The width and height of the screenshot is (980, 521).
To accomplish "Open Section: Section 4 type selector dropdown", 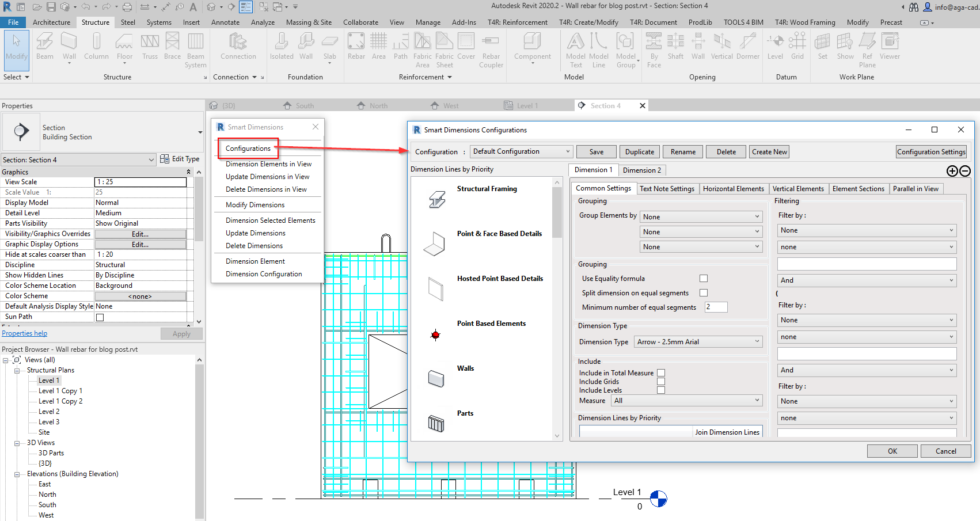I will click(x=78, y=160).
